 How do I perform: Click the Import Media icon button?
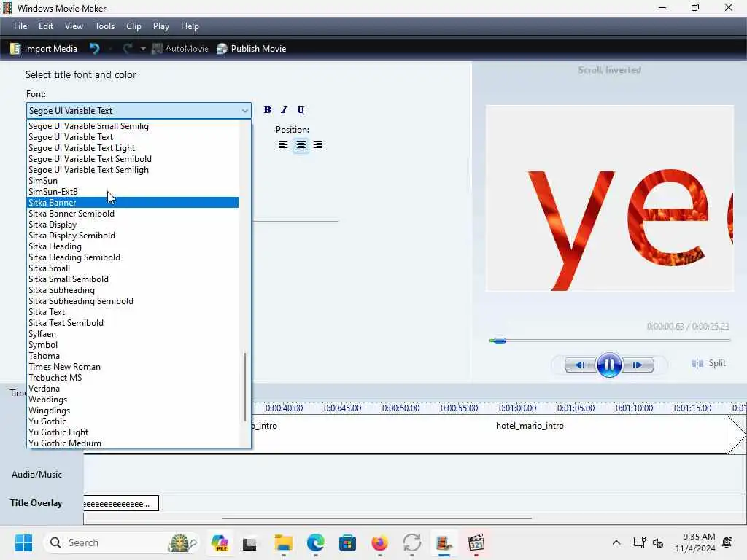[44, 49]
